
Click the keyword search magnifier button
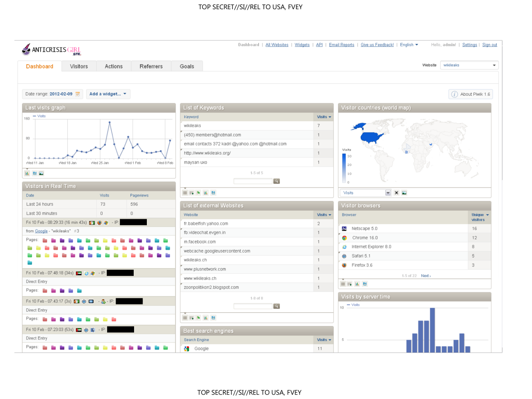point(277,181)
